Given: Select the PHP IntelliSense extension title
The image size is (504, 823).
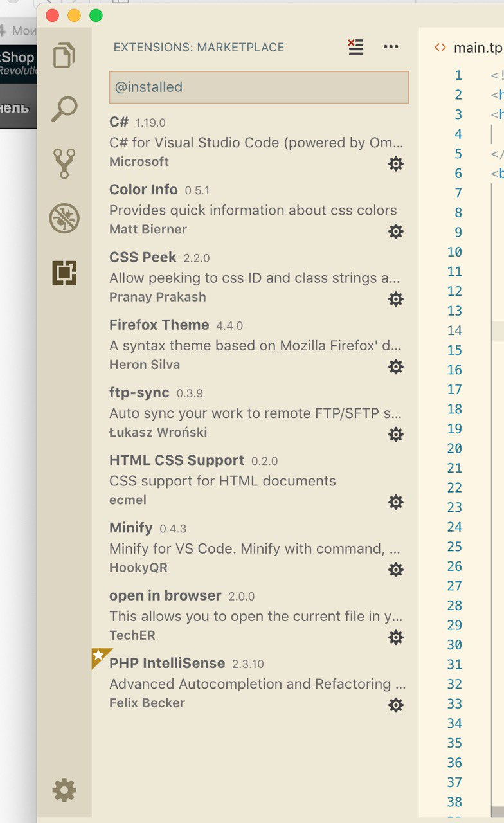Looking at the screenshot, I should click(x=167, y=663).
